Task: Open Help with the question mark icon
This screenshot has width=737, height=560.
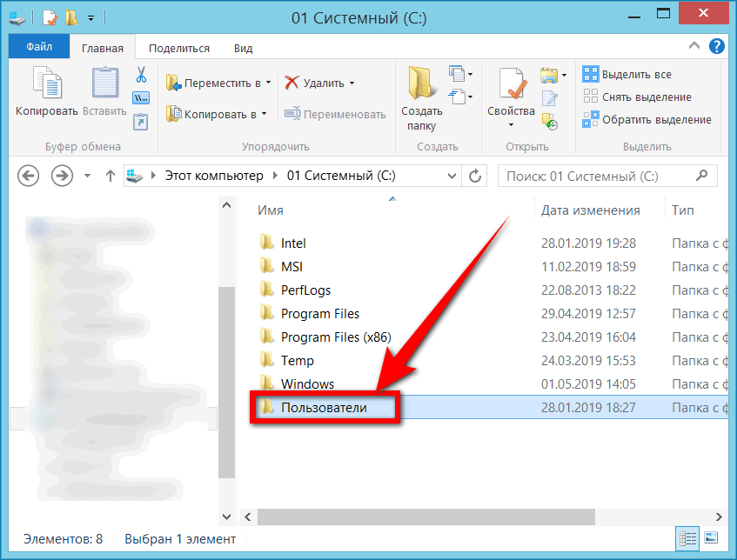Action: pyautogui.click(x=717, y=46)
